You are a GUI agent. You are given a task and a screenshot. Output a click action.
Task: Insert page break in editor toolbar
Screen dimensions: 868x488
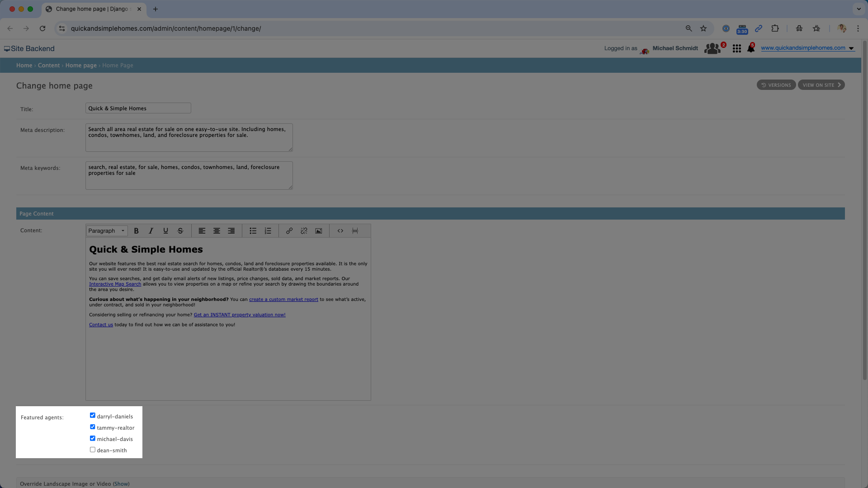(x=355, y=231)
